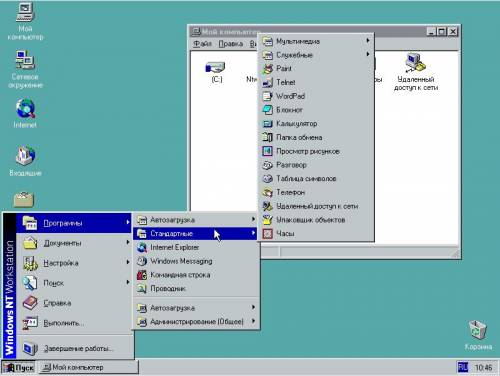Open the Правка menu in window

coord(231,44)
